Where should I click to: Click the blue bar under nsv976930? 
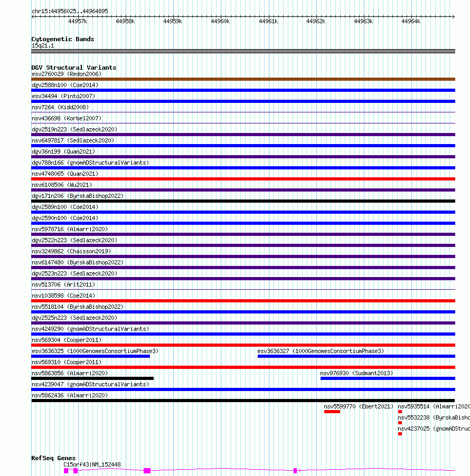(x=388, y=378)
